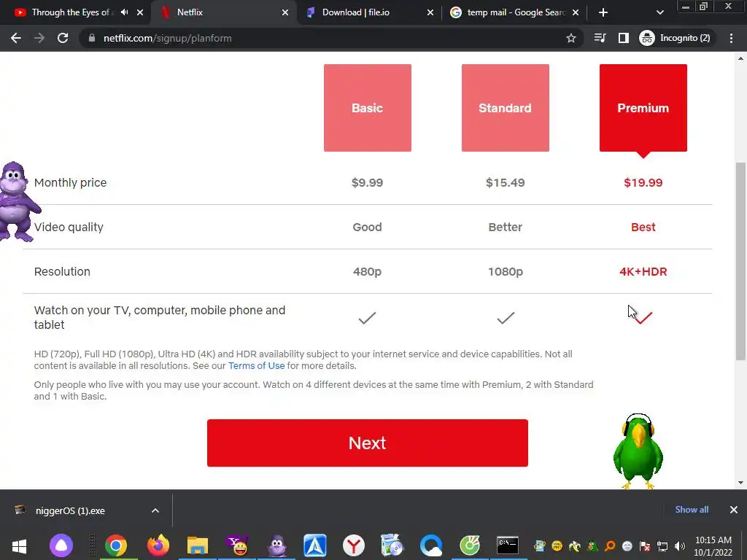Reload the Netflix page

63,38
